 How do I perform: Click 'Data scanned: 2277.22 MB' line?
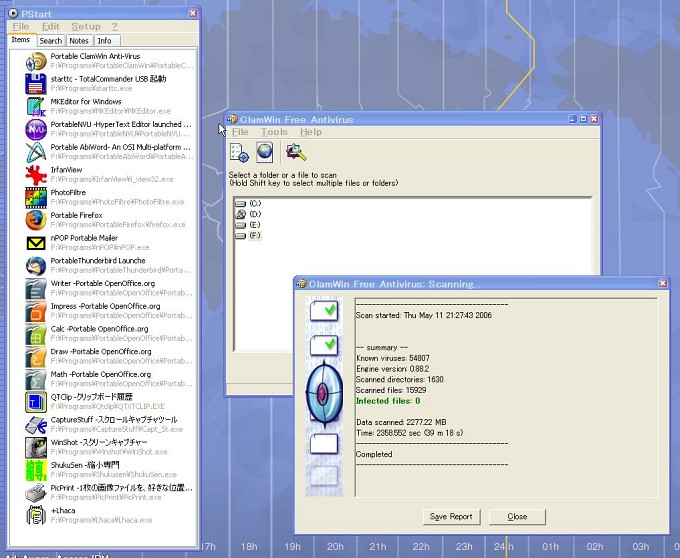coord(401,422)
